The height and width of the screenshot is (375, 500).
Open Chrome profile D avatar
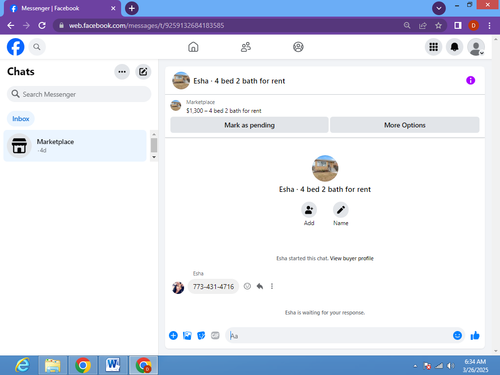[473, 25]
